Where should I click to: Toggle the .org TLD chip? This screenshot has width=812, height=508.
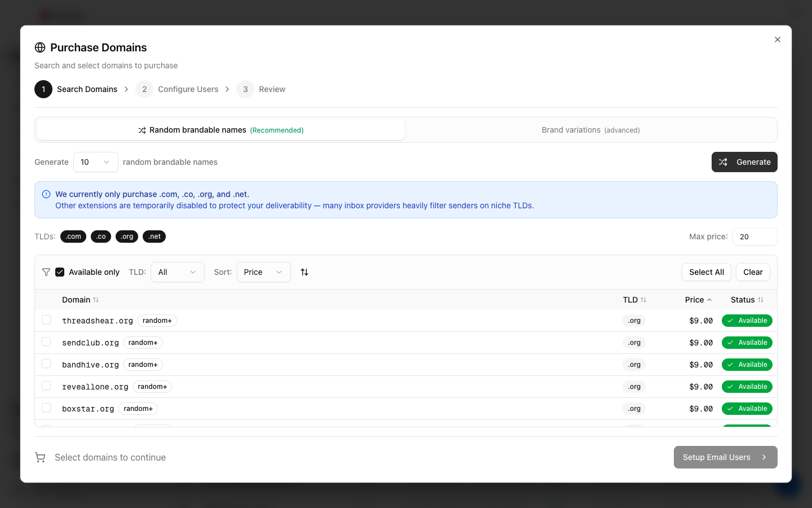click(127, 237)
